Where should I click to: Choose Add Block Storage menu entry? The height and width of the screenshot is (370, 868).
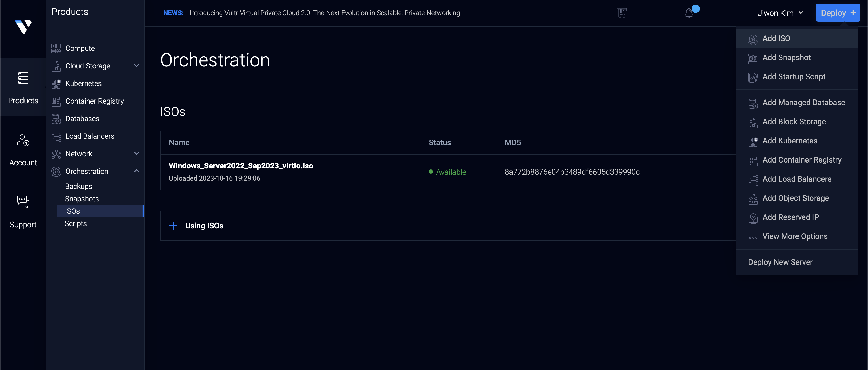(x=794, y=122)
